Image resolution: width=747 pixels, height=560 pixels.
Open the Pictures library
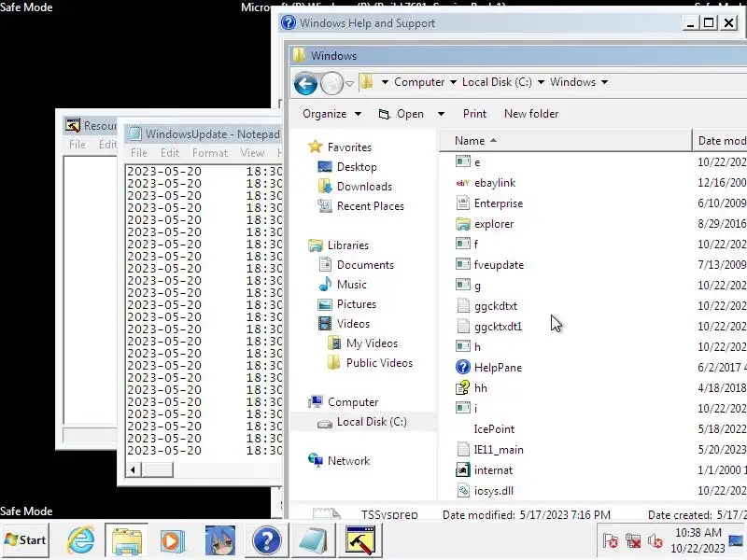(356, 304)
